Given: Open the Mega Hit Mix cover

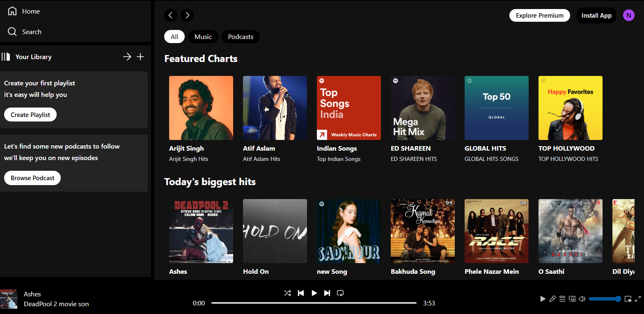Looking at the screenshot, I should 423,108.
